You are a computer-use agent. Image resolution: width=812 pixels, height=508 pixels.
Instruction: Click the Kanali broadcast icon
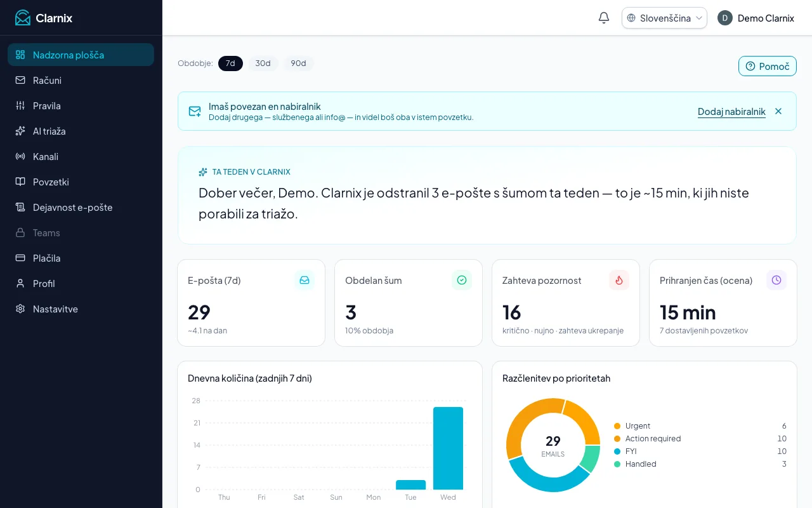tap(20, 156)
